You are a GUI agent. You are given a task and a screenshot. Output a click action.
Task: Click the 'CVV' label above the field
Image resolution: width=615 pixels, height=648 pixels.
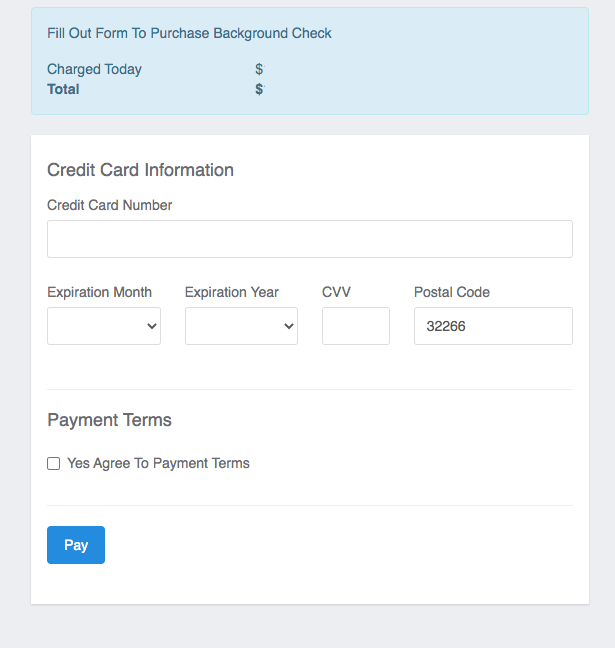tap(336, 292)
